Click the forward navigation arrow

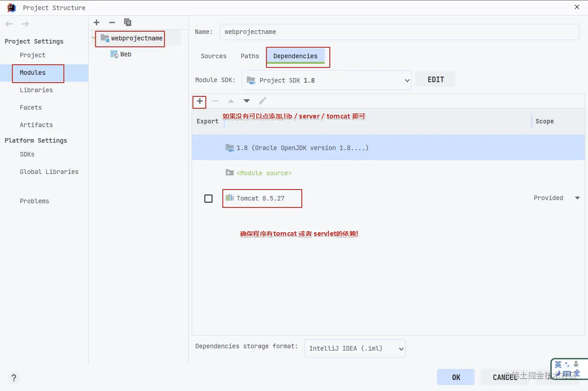point(25,24)
